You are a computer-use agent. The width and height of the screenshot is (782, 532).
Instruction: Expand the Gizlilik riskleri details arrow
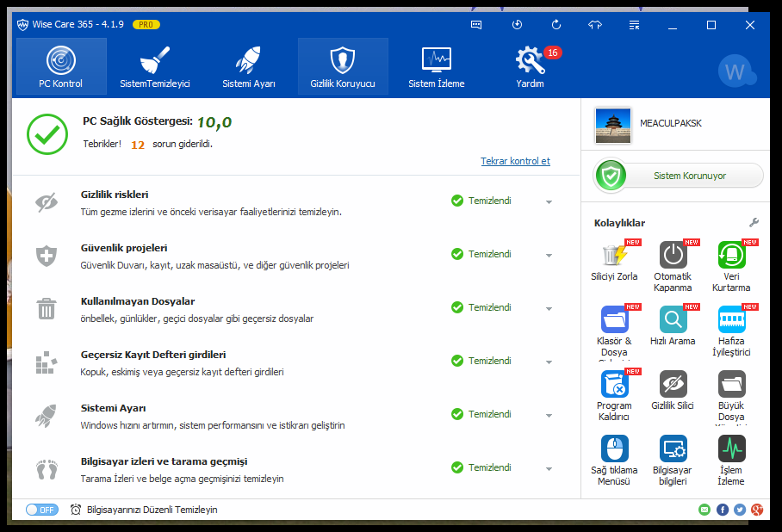pos(549,202)
